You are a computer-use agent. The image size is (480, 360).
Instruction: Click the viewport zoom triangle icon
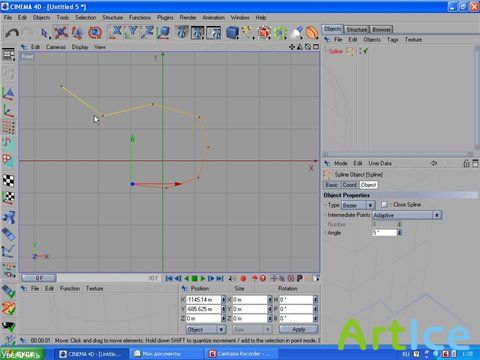coord(300,47)
